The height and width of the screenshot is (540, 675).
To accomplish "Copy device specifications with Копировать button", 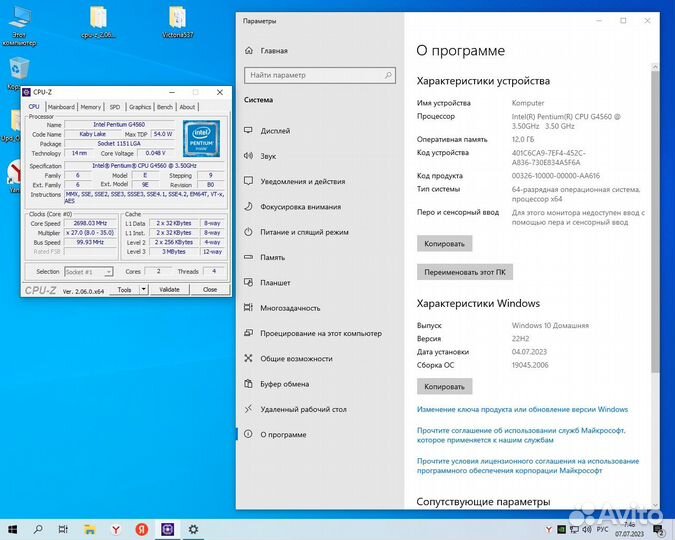I will point(444,243).
